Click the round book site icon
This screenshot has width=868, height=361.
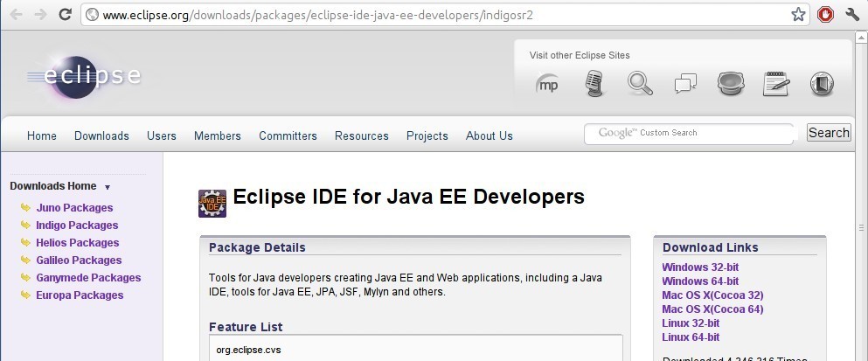(822, 84)
